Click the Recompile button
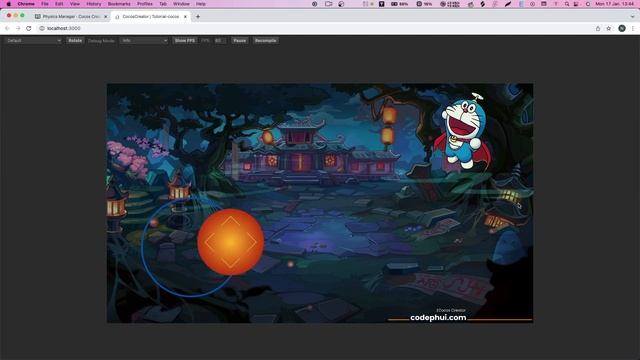 click(265, 40)
